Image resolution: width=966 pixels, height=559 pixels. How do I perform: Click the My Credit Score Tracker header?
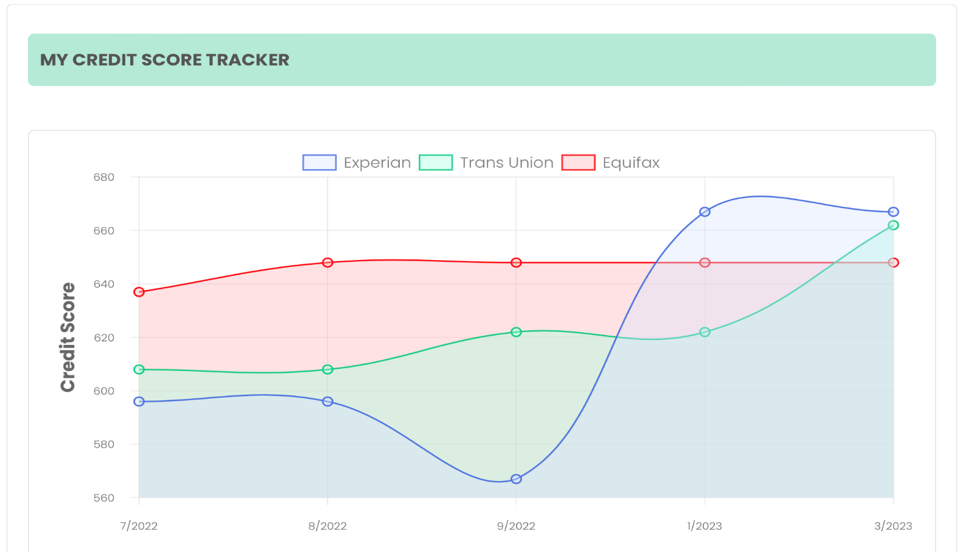(165, 60)
